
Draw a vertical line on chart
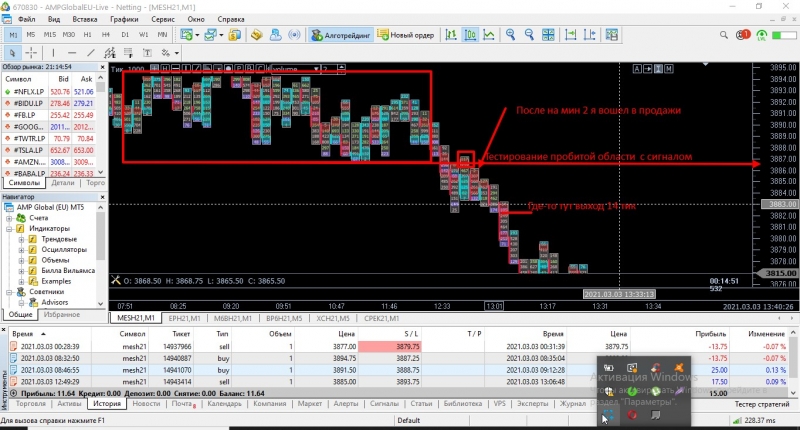click(x=53, y=53)
